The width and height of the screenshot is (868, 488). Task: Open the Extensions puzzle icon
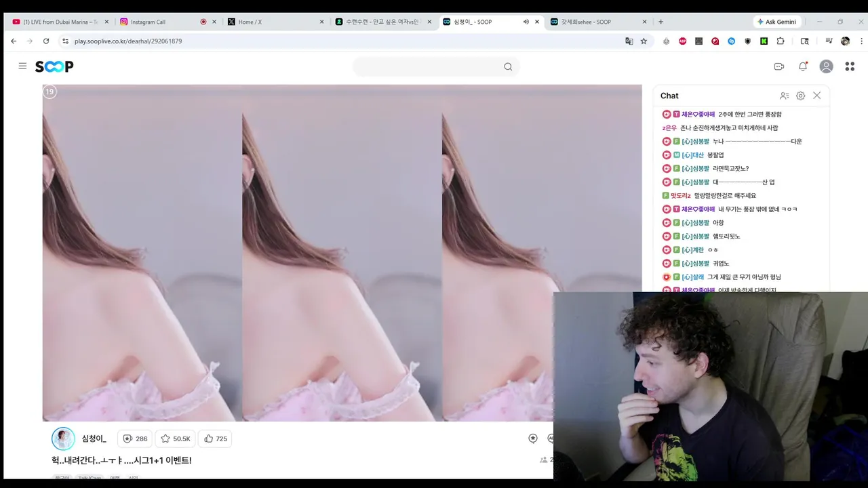tap(781, 41)
